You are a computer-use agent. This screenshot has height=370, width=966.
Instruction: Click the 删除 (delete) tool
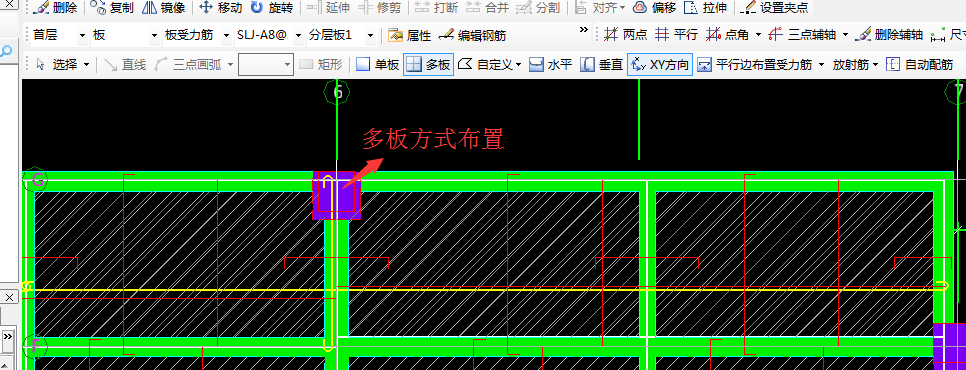click(56, 8)
